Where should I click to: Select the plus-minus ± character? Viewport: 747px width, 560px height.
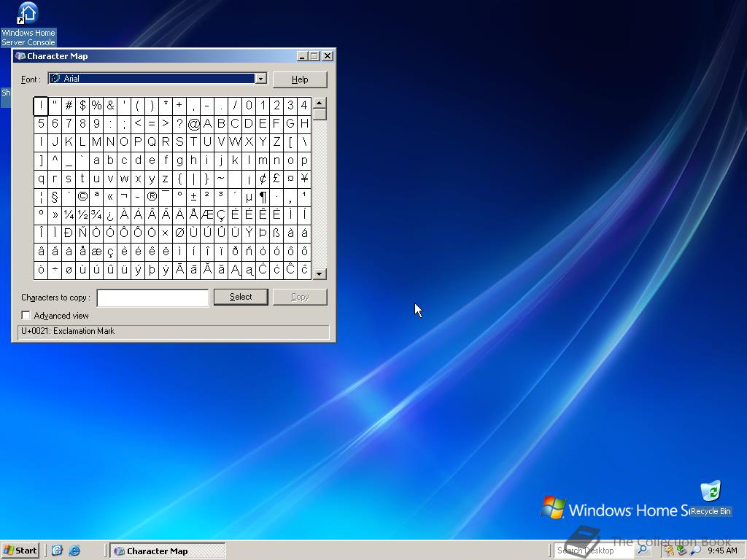(x=193, y=197)
